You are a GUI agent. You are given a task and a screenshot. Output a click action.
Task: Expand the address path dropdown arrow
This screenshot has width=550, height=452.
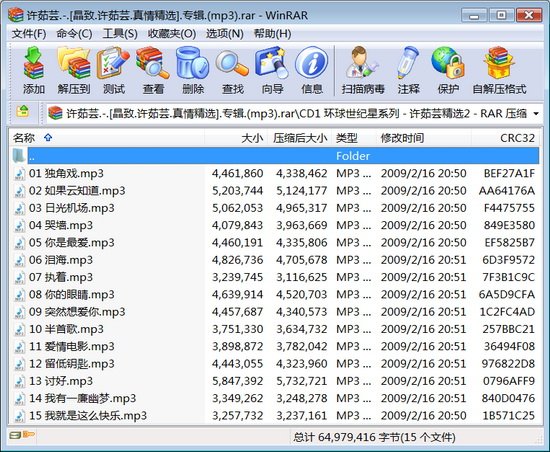536,114
